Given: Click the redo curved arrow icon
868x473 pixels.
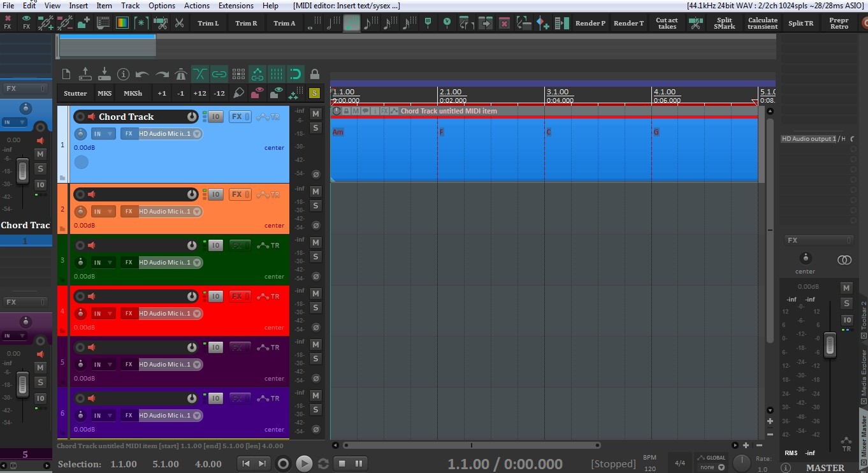Looking at the screenshot, I should 162,74.
